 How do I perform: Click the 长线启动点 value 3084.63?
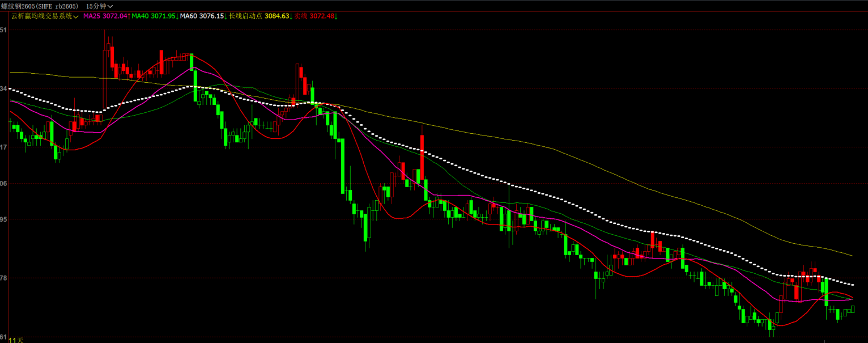click(x=276, y=16)
